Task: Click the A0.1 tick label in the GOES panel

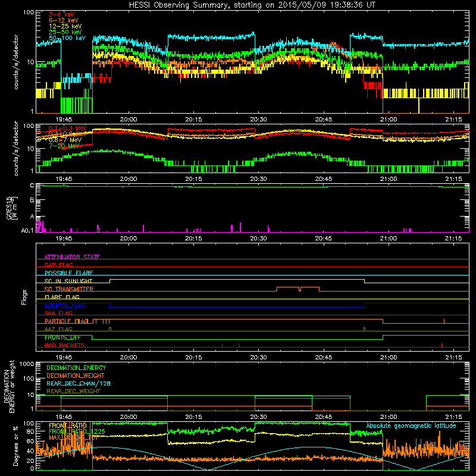Action: coord(27,231)
